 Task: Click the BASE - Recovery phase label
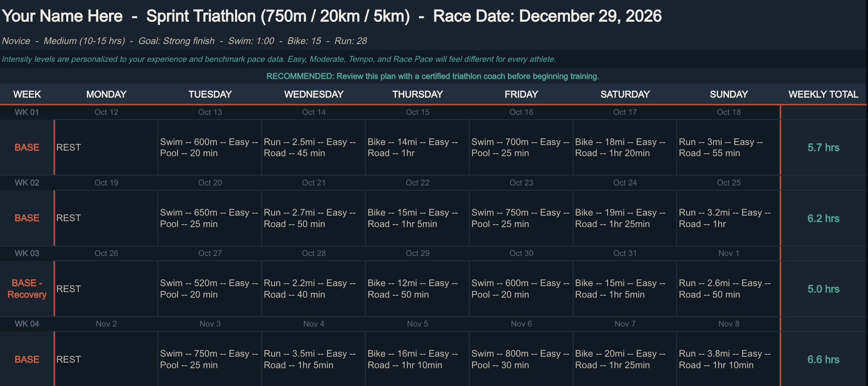point(27,289)
